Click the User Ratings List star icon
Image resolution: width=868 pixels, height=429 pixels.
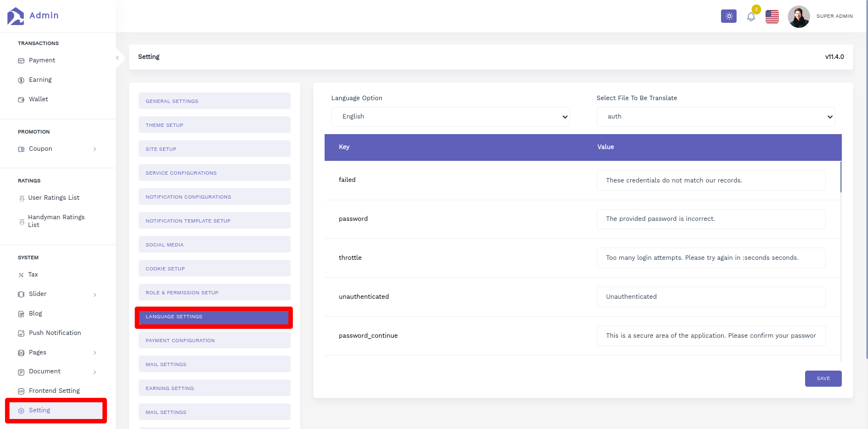(22, 198)
